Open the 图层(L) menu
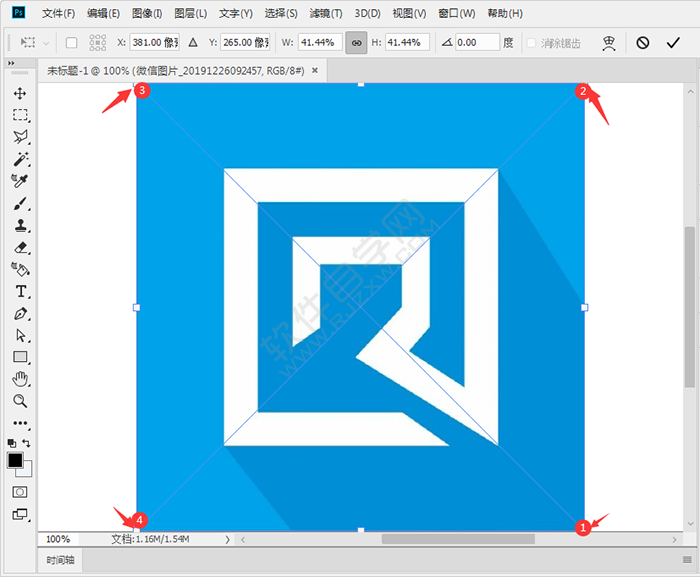Viewport: 700px width, 577px height. point(190,13)
